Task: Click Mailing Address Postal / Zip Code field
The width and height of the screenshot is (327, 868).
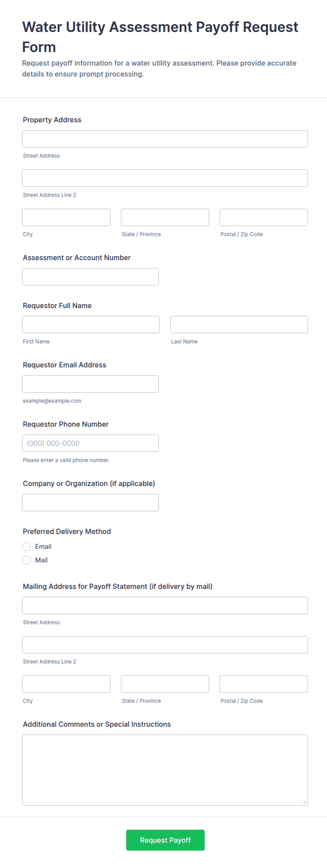Action: point(264,684)
